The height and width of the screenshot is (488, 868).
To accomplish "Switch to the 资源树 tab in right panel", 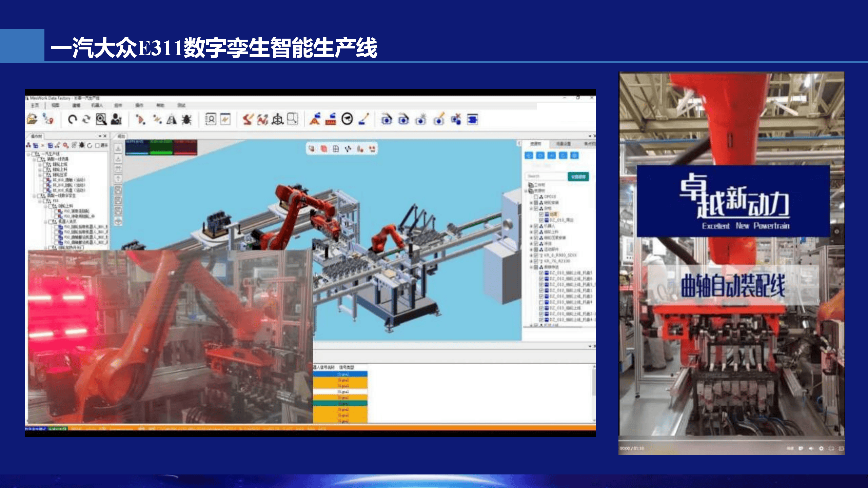I will (x=536, y=144).
